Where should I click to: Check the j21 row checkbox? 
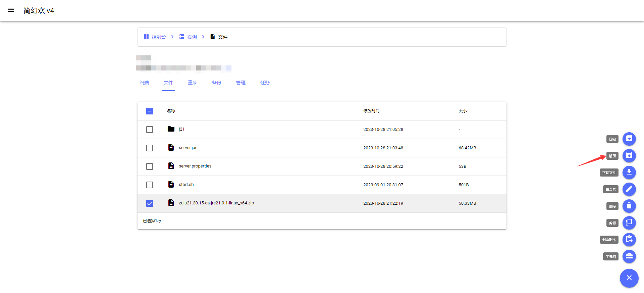(x=150, y=130)
